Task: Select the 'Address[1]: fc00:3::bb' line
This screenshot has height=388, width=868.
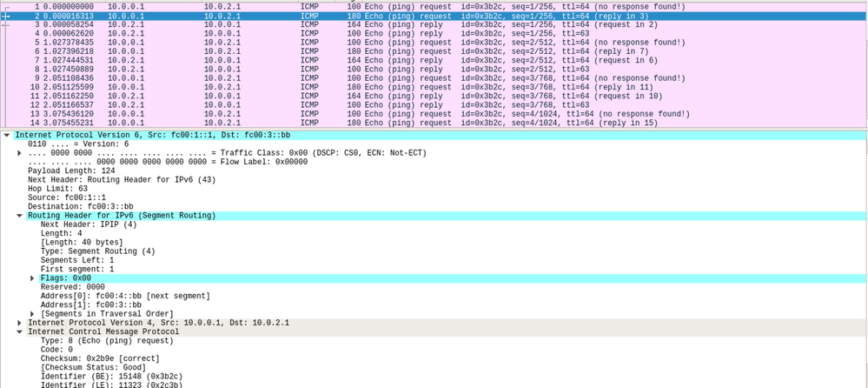Action: pos(90,304)
